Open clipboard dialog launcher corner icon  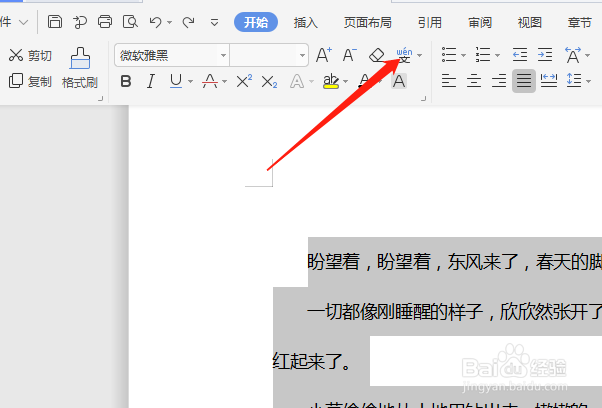(x=101, y=99)
